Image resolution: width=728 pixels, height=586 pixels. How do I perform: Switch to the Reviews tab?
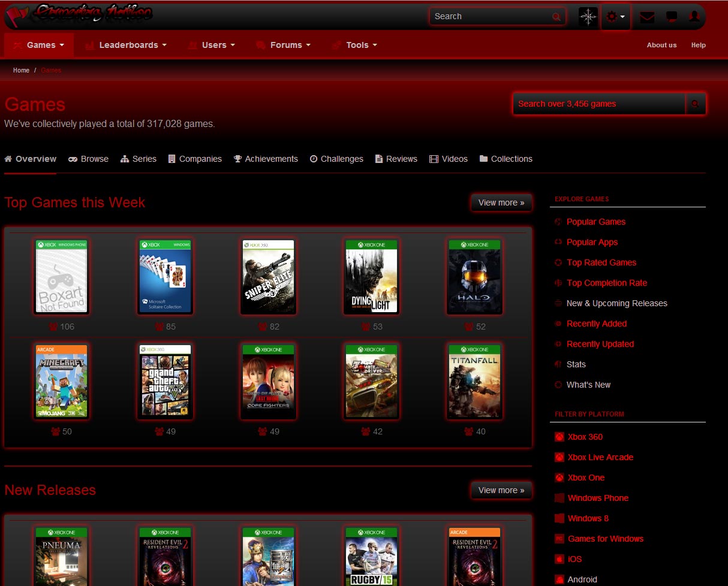pos(396,159)
